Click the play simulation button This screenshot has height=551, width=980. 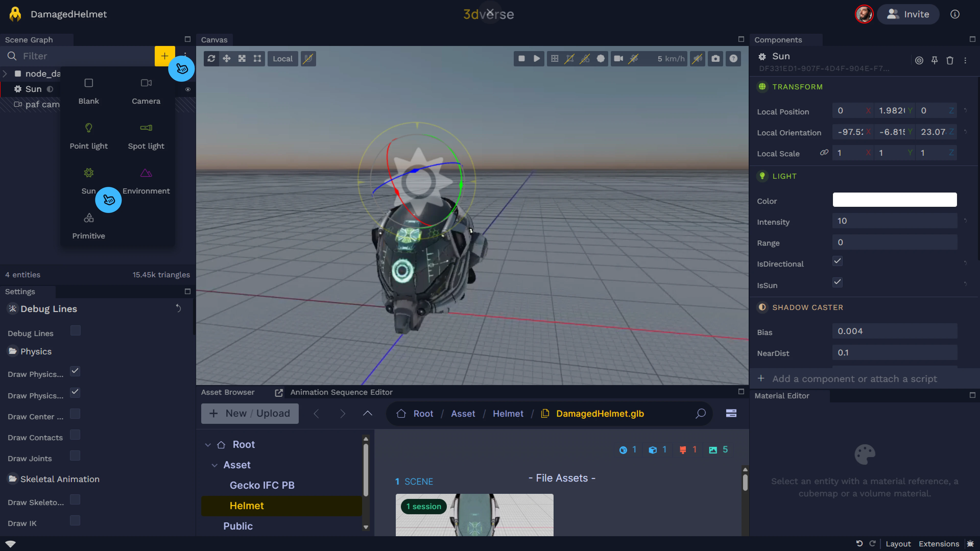536,59
